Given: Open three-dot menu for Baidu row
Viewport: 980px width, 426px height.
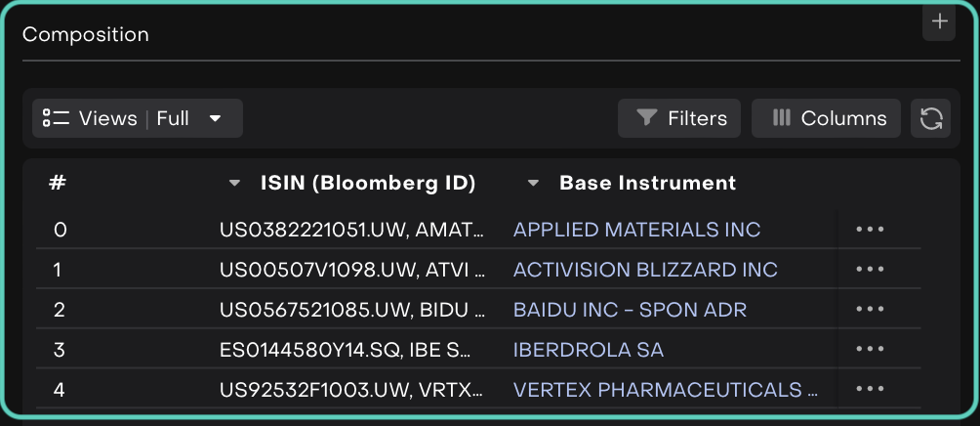Looking at the screenshot, I should (x=869, y=310).
